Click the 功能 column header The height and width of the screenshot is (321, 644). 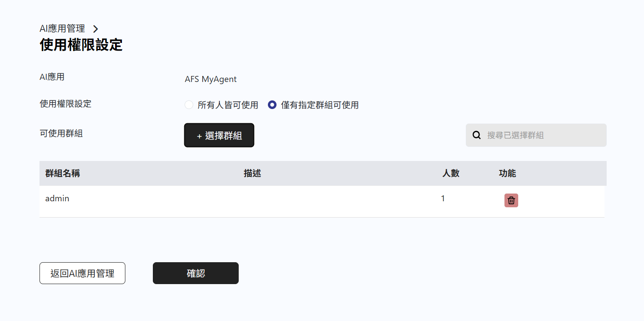tap(507, 173)
